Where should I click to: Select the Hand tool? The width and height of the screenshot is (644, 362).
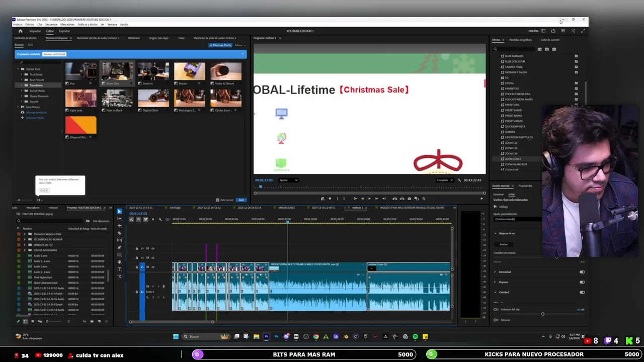[119, 262]
